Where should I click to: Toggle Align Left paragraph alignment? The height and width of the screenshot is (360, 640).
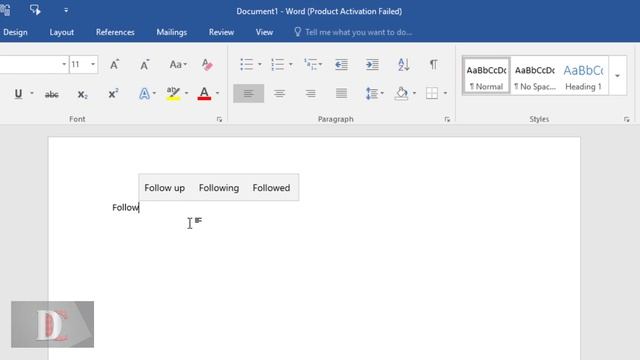pyautogui.click(x=249, y=93)
